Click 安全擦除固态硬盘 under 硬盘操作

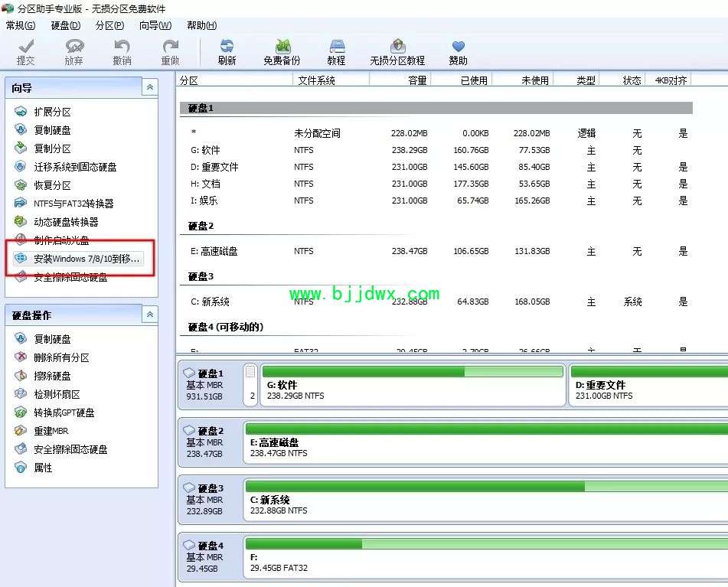[x=60, y=449]
